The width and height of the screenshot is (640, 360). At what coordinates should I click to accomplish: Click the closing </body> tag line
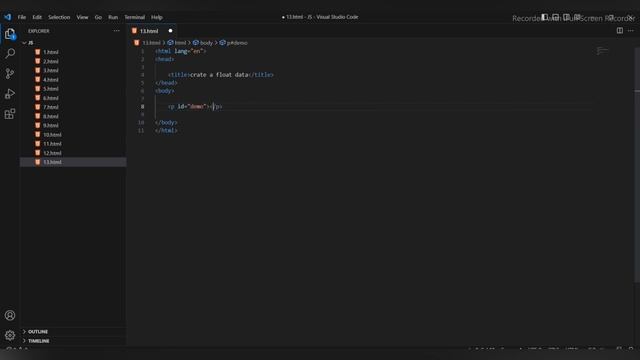pyautogui.click(x=166, y=122)
